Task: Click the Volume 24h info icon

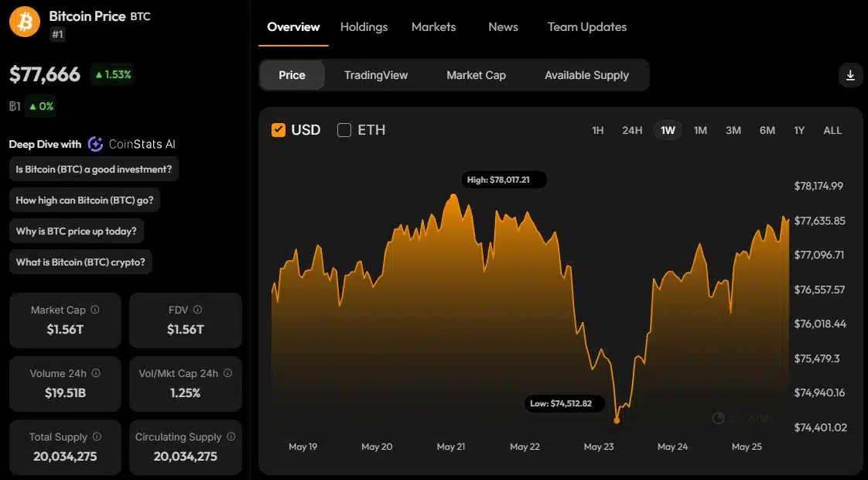Action: 96,373
